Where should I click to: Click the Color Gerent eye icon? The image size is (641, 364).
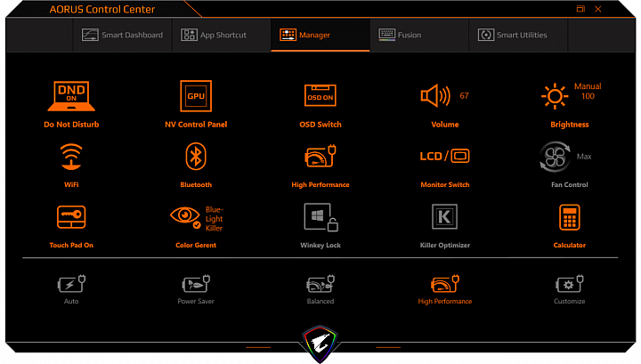click(185, 216)
